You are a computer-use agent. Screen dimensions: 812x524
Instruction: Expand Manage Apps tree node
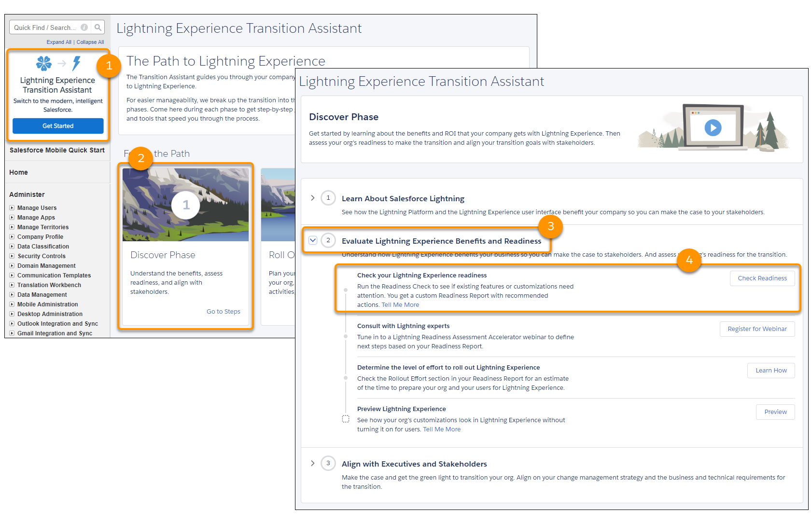click(12, 218)
